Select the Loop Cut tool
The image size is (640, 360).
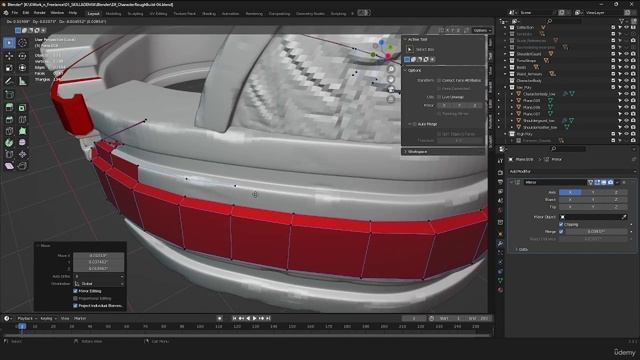pyautogui.click(x=22, y=120)
